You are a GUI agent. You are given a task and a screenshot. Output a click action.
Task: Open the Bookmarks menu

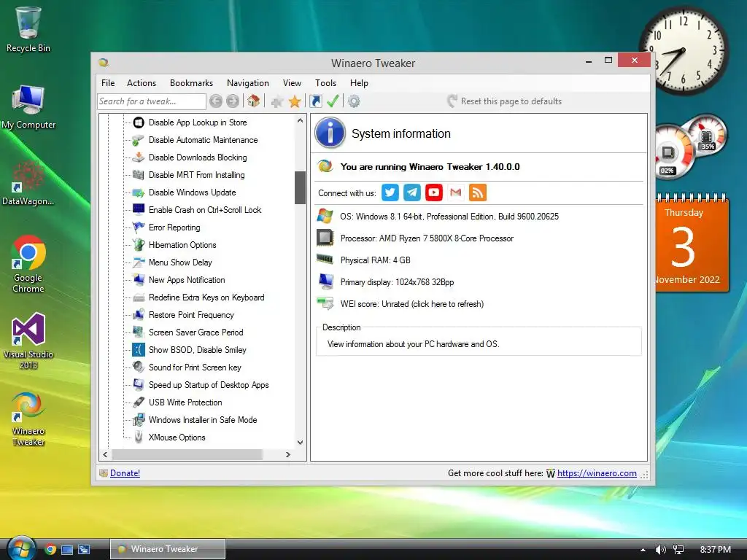click(192, 83)
